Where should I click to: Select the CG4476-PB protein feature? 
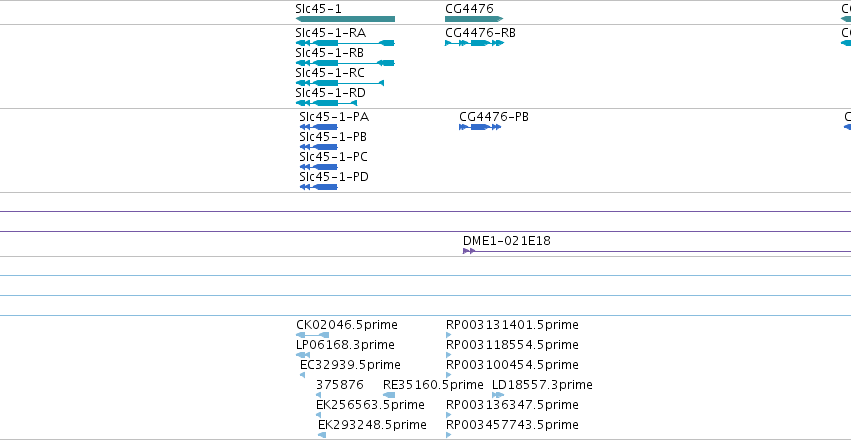tap(480, 127)
